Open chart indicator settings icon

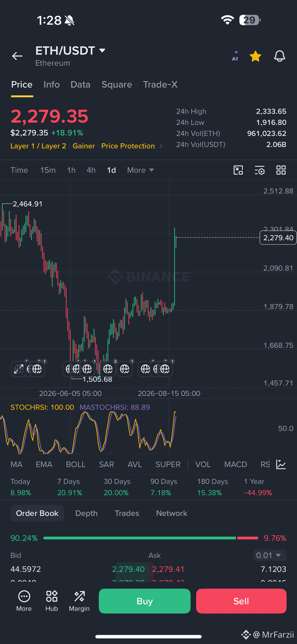click(x=260, y=170)
